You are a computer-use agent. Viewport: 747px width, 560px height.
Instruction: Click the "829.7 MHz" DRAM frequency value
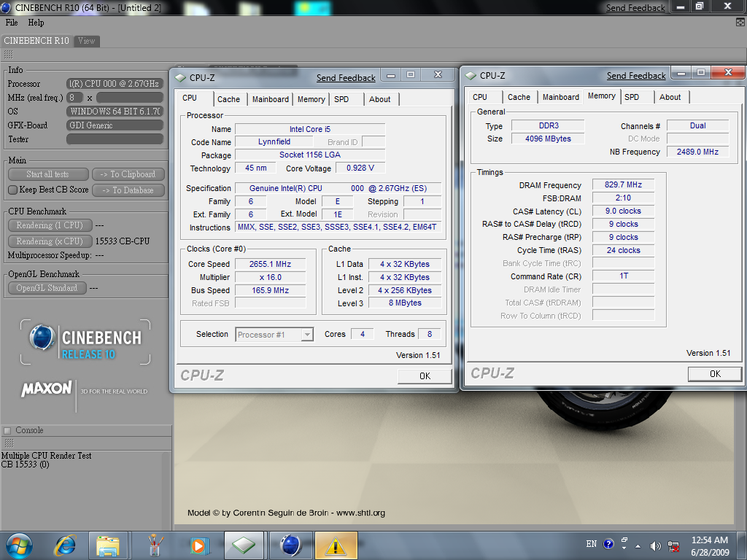[623, 184]
